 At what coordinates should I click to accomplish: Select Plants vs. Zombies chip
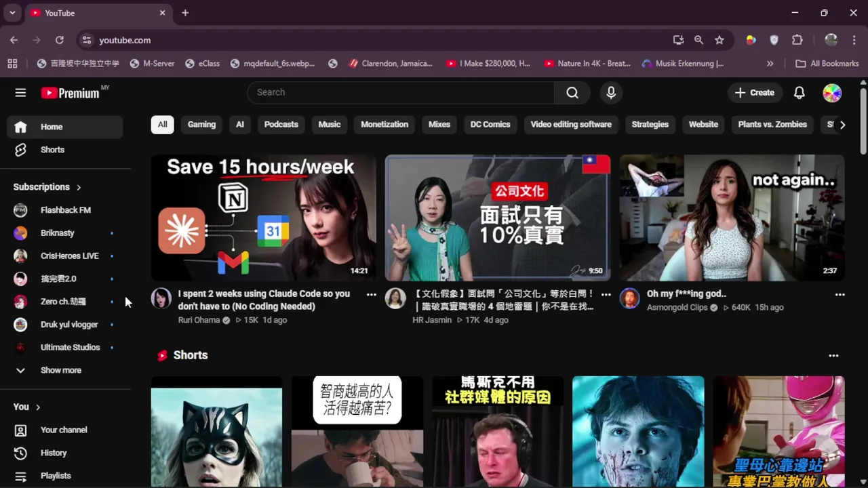tap(772, 125)
